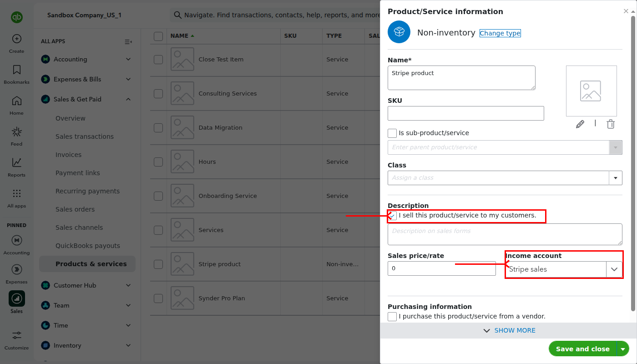Enable I purchase this product from vendor

click(x=392, y=317)
